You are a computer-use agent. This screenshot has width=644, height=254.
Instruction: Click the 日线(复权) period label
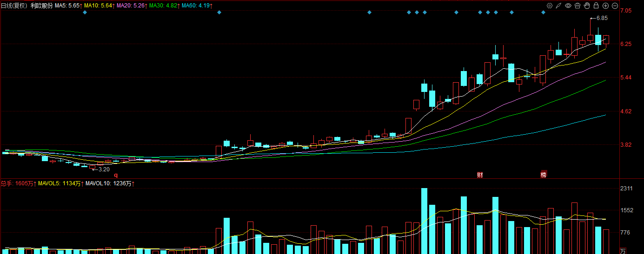pyautogui.click(x=14, y=6)
